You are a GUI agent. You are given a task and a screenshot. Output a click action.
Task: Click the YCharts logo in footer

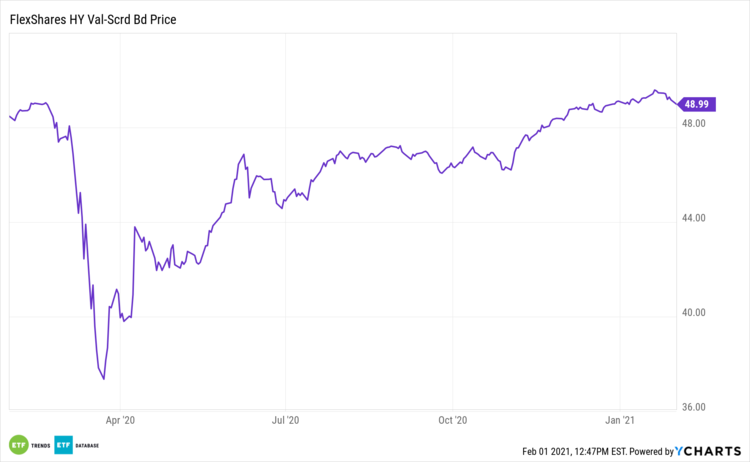pos(708,451)
